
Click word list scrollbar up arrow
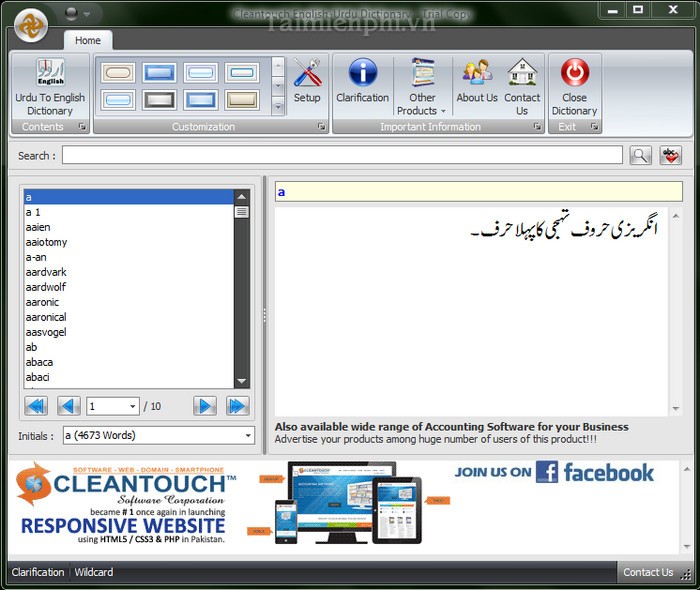(242, 196)
